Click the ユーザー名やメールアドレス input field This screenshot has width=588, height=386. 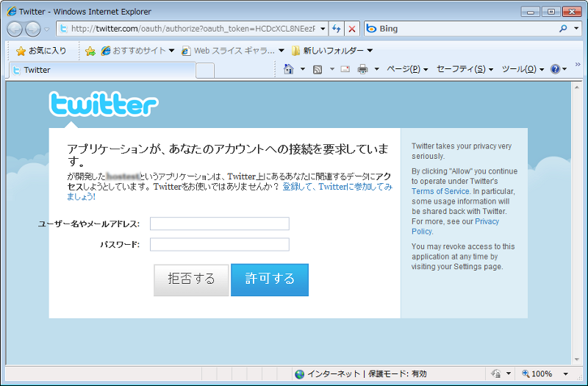pyautogui.click(x=219, y=224)
